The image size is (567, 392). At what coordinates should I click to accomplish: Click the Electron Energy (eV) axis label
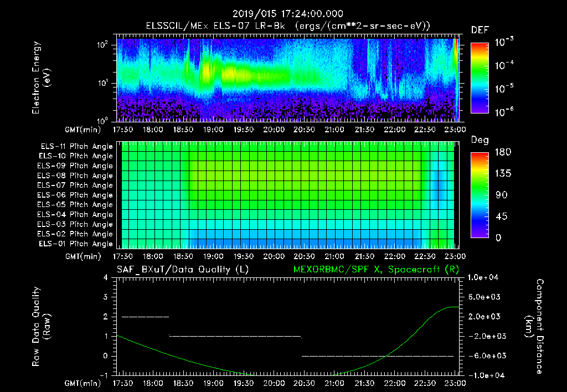coord(41,78)
